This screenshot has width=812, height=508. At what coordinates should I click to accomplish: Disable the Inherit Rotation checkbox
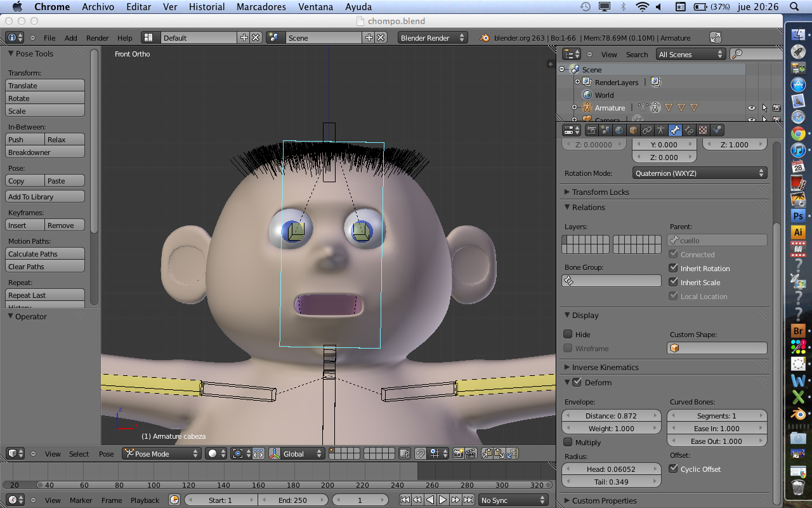point(674,269)
